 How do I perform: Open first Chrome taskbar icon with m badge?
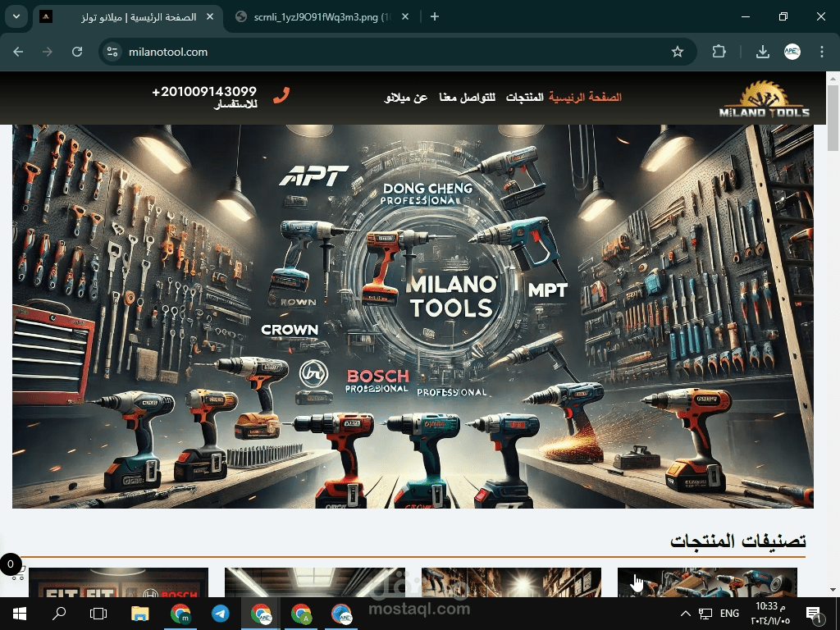tap(180, 614)
